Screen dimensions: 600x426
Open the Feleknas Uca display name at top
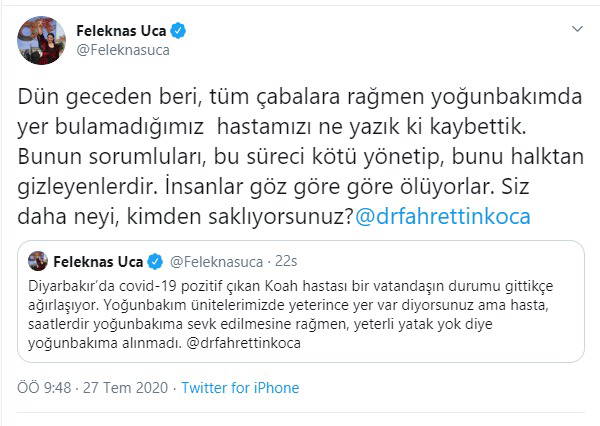122,30
